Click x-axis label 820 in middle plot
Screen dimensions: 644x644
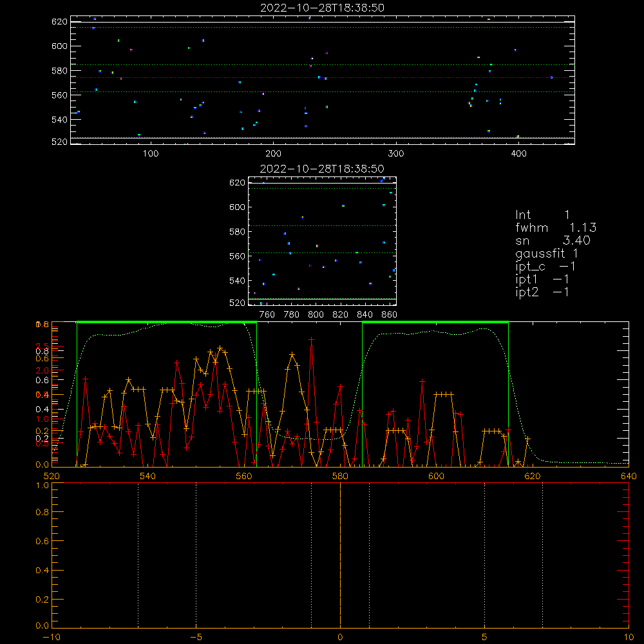(340, 315)
